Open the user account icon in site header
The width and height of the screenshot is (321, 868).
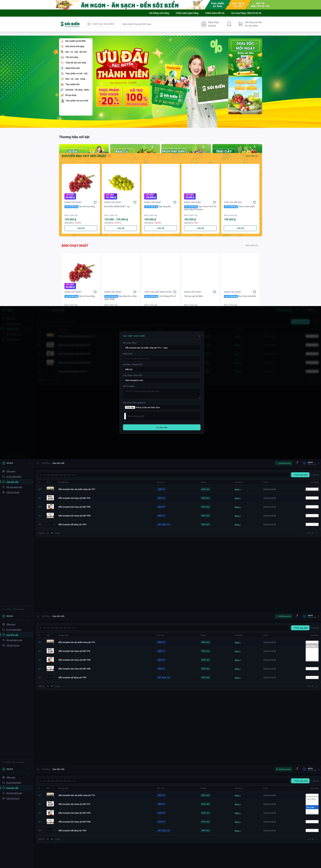click(204, 24)
